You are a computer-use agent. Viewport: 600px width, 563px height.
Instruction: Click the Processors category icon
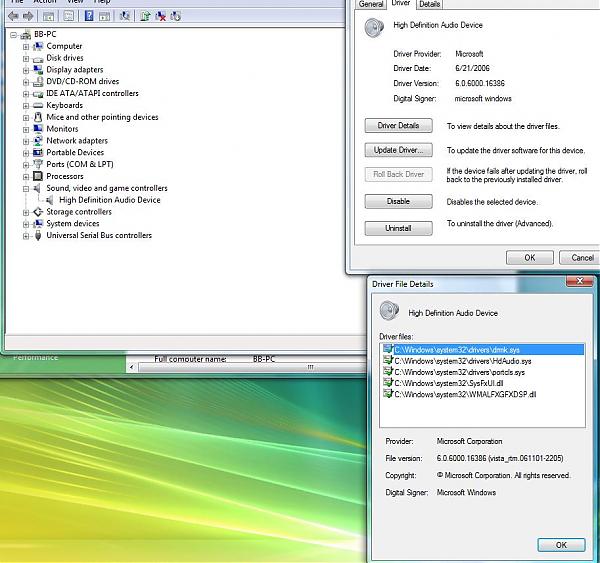tap(38, 176)
